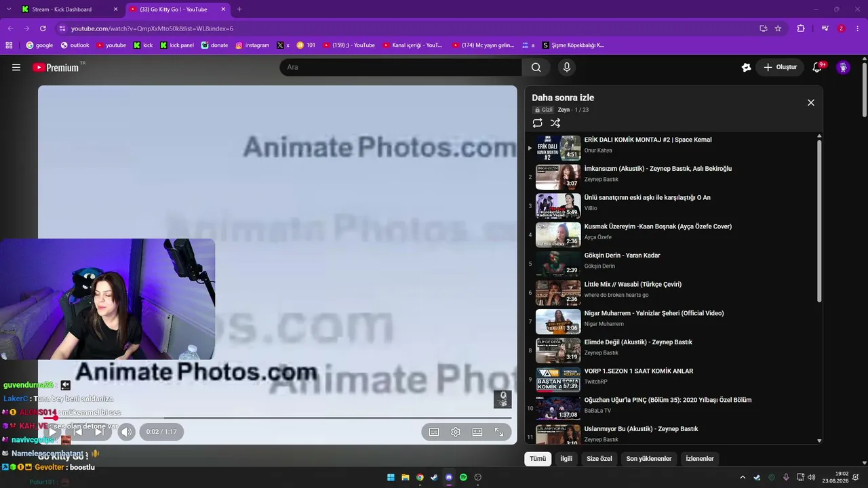Select the Son yüklenenler filter chip
This screenshot has height=488, width=868.
649,459
